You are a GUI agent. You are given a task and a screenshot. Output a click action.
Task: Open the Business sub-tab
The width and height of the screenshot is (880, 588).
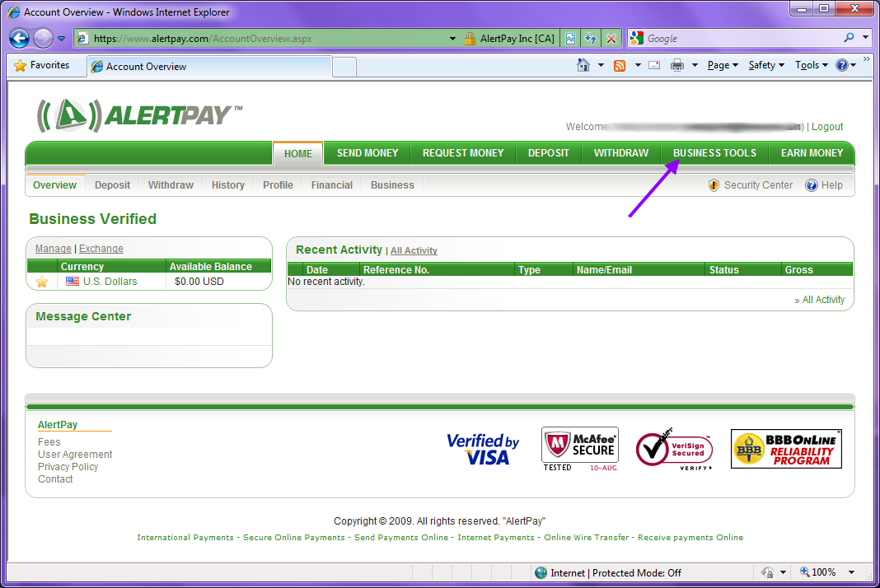click(x=392, y=185)
